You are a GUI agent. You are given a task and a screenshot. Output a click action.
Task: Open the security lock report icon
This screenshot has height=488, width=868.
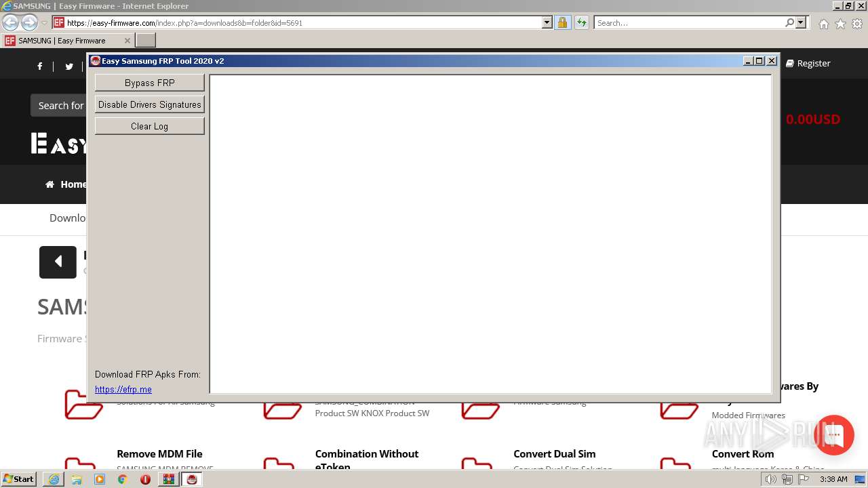562,22
